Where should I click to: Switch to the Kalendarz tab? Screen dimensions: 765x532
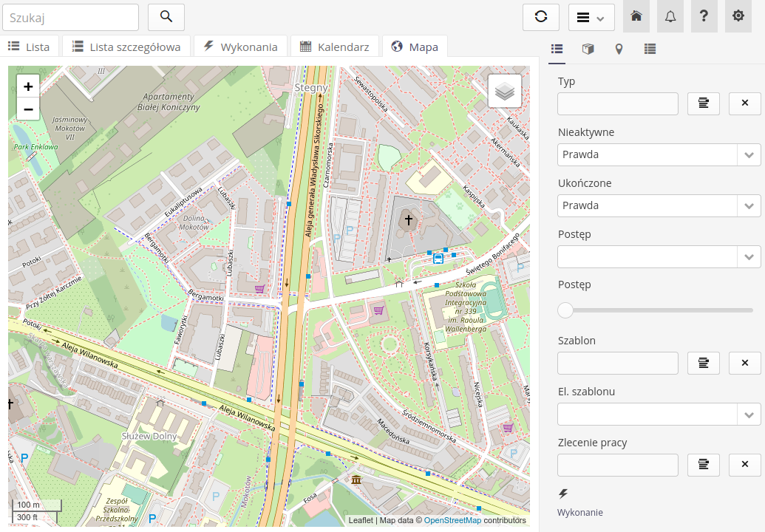tap(335, 47)
